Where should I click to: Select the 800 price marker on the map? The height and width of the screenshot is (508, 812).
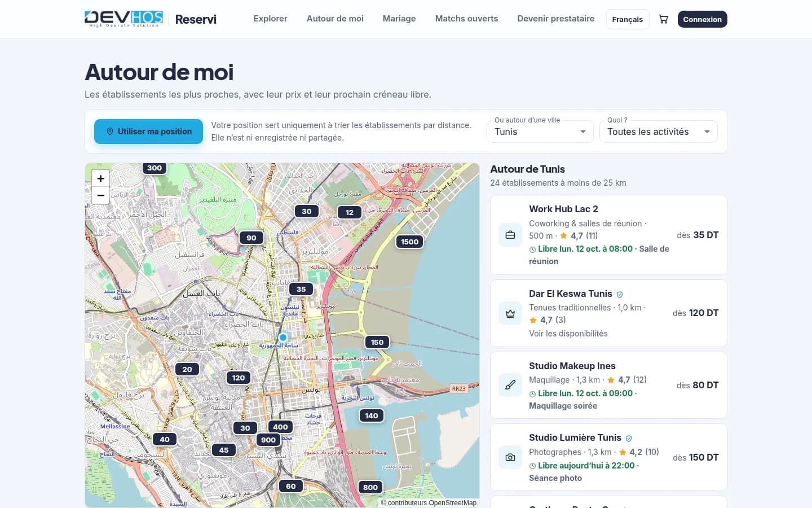370,487
